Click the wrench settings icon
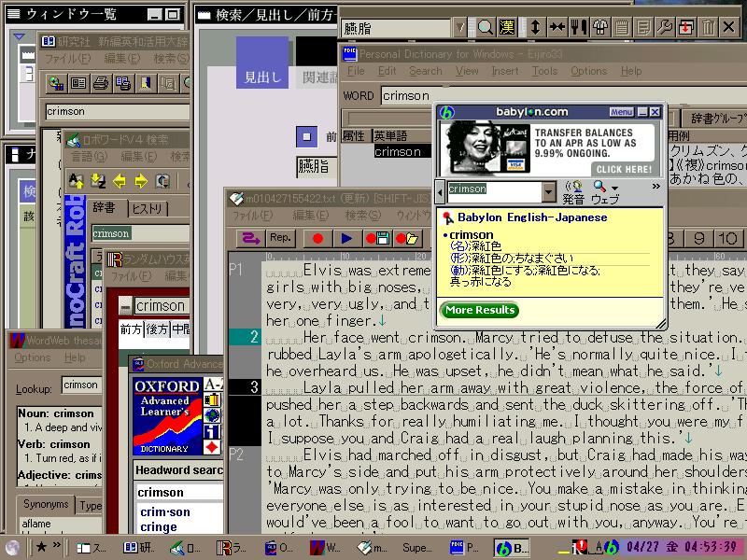Image resolution: width=747 pixels, height=560 pixels. click(x=664, y=28)
